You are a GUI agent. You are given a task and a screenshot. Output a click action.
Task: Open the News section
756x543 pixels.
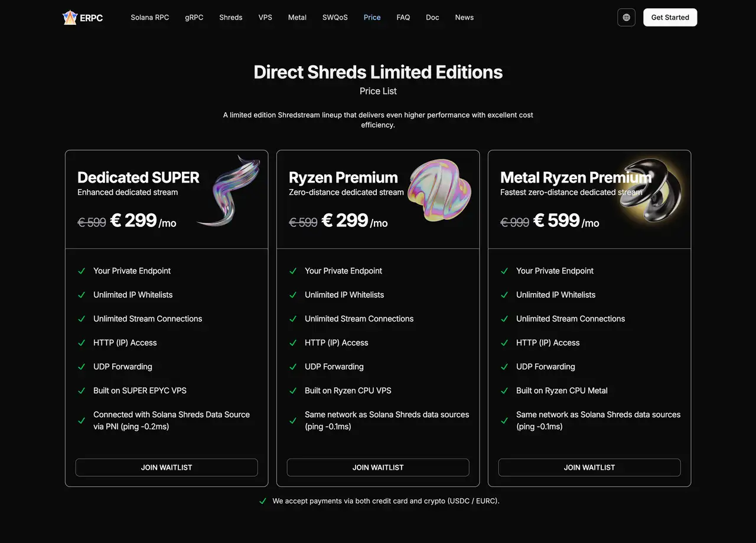(x=464, y=17)
